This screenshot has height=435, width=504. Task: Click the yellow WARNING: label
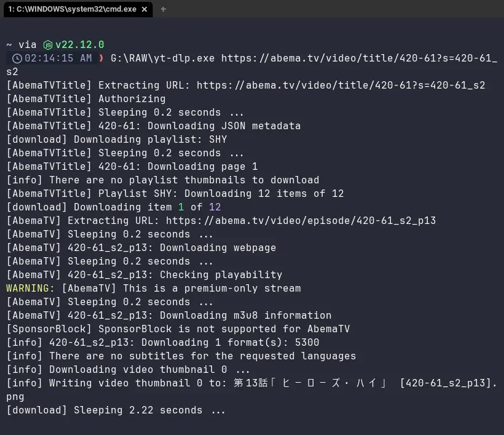click(31, 289)
